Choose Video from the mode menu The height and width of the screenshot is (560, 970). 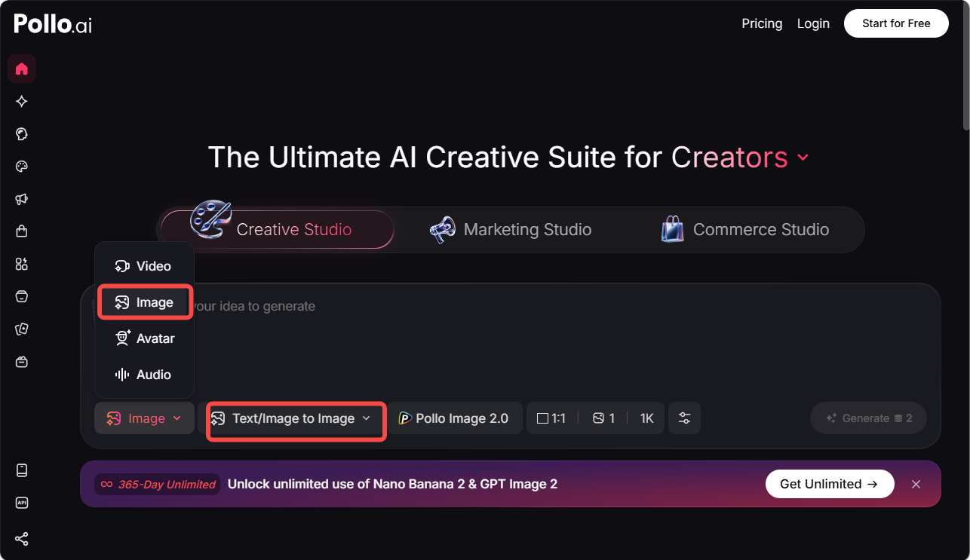click(144, 266)
